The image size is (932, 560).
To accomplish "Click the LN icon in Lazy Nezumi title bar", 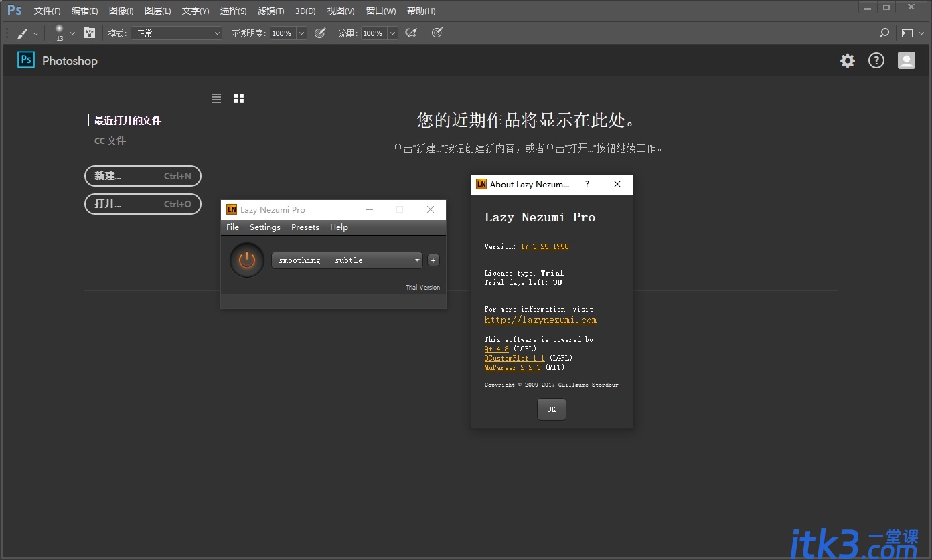I will pyautogui.click(x=232, y=209).
